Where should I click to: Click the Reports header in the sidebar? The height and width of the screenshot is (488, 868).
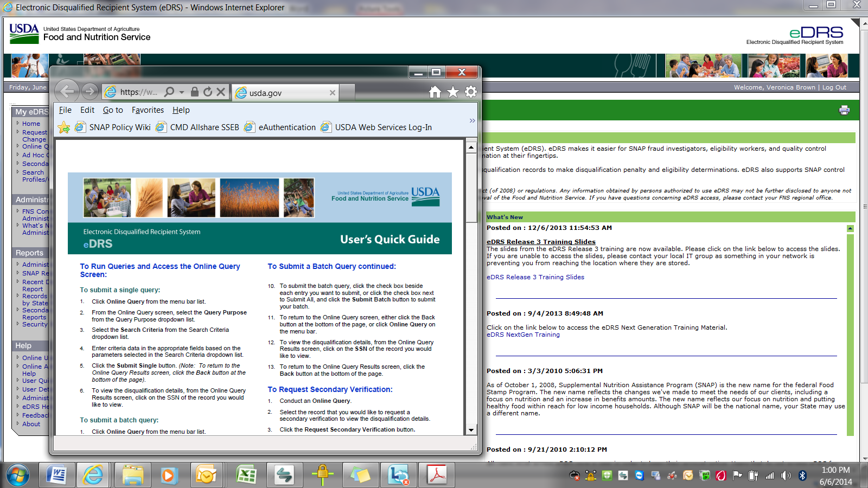29,253
